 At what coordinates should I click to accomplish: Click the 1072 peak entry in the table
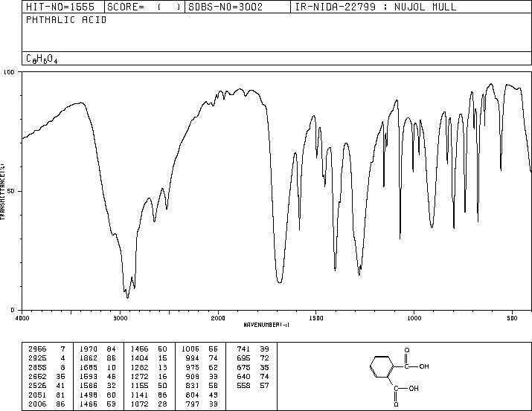(149, 404)
